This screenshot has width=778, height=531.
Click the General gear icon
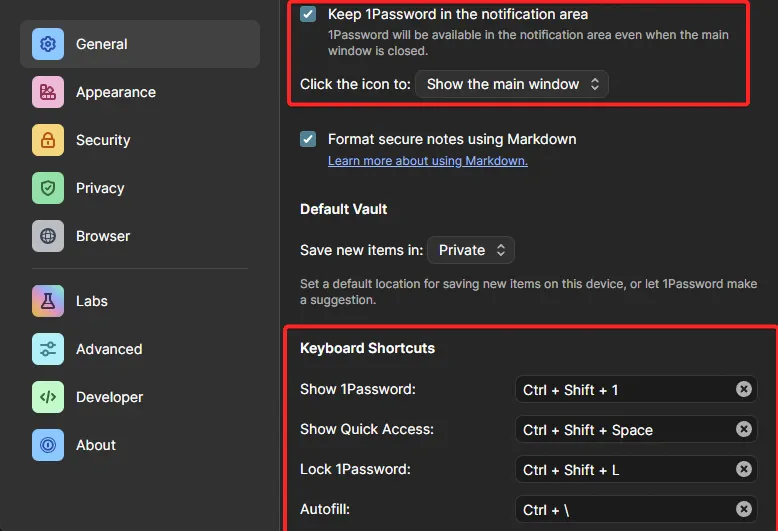(48, 44)
